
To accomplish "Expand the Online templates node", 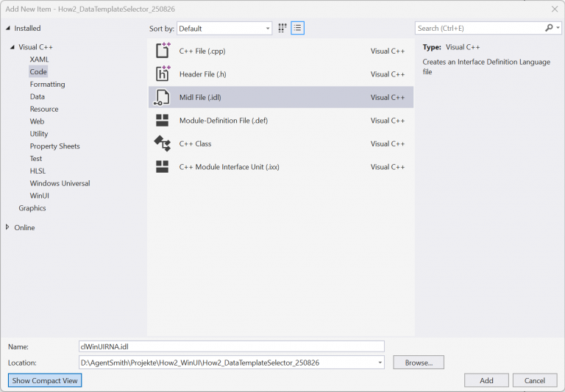I will pyautogui.click(x=8, y=227).
